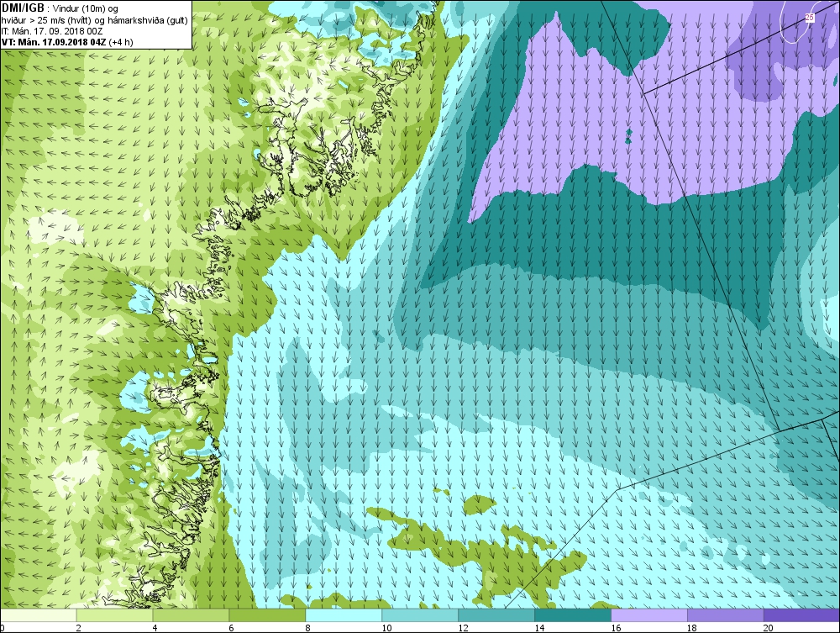Select the 14–16 m/s dark teal legend swatch
Image resolution: width=840 pixels, height=633 pixels.
click(573, 615)
